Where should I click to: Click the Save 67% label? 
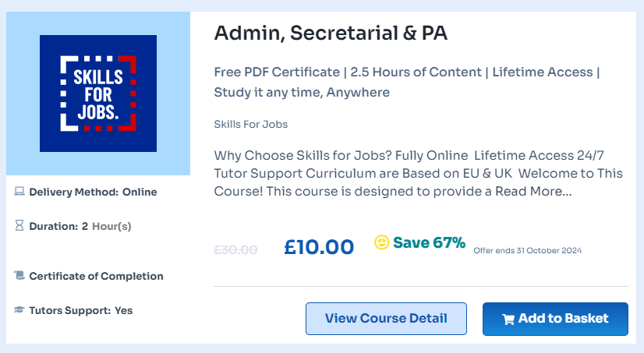pos(429,242)
